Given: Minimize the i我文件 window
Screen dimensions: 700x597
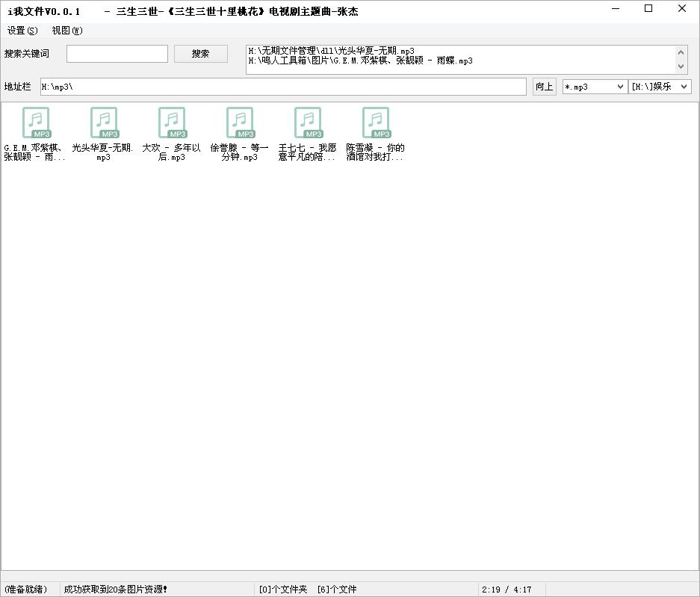Looking at the screenshot, I should (x=616, y=8).
